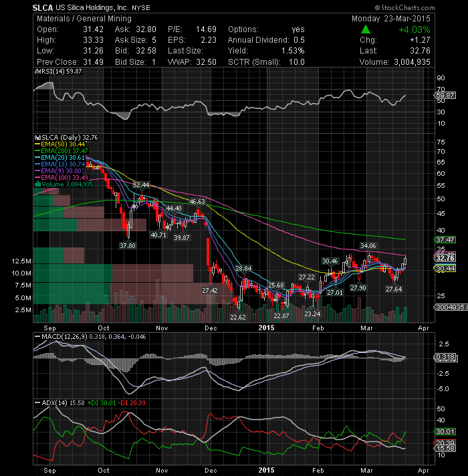The width and height of the screenshot is (468, 476).
Task: Click the RSI(14) 59.87 indicator label
Action: pyautogui.click(x=62, y=72)
